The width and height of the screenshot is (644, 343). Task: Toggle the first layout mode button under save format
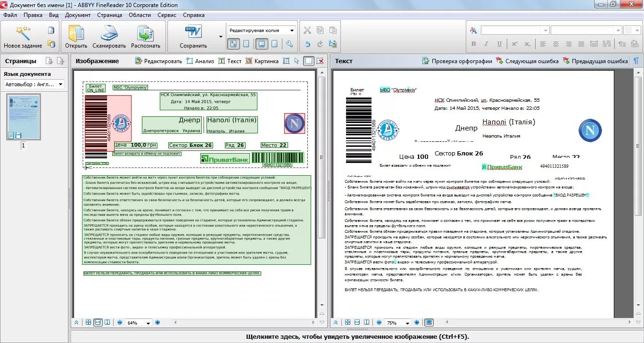(233, 44)
